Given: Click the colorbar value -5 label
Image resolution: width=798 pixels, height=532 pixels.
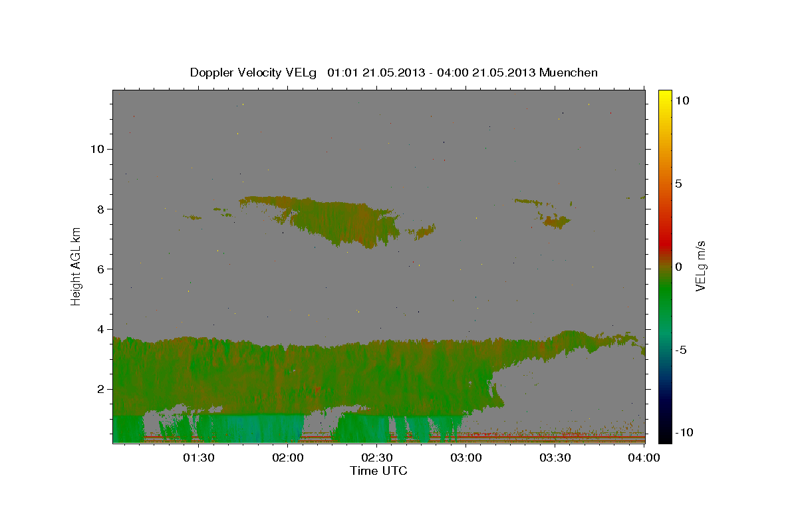Looking at the screenshot, I should tap(681, 350).
